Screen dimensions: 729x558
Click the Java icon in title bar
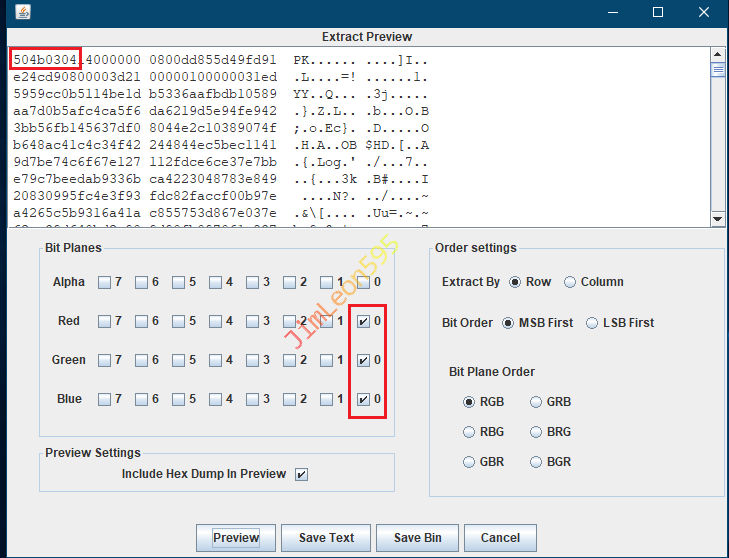click(22, 12)
